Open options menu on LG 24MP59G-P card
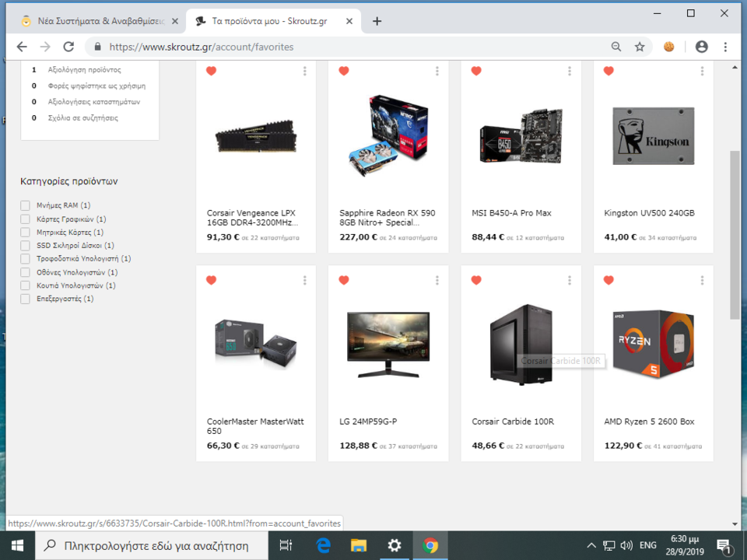This screenshot has height=560, width=747. 437,281
